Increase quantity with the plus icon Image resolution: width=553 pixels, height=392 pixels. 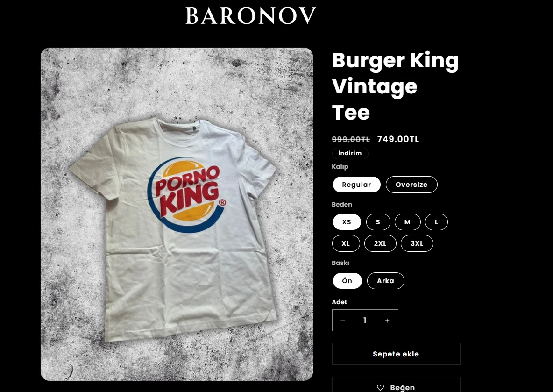pyautogui.click(x=387, y=321)
